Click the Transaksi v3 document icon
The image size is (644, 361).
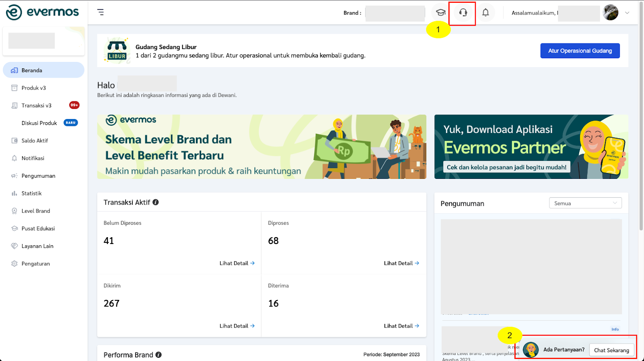14,105
